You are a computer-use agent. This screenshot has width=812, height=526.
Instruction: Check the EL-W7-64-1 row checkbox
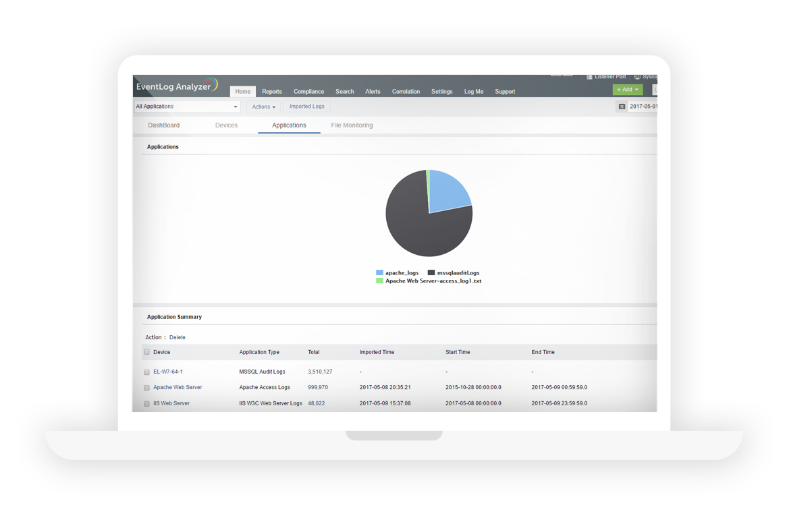pos(146,372)
